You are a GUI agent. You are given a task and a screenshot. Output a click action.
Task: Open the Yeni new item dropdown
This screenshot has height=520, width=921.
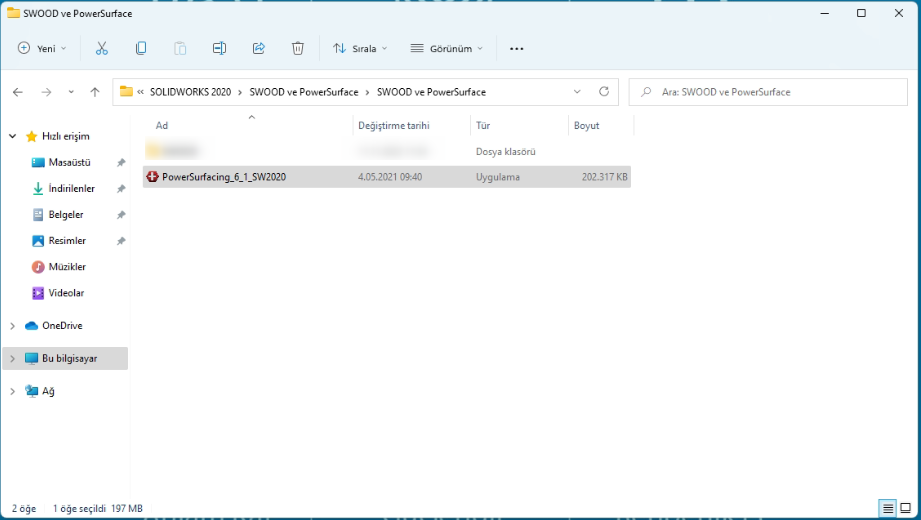click(x=42, y=49)
